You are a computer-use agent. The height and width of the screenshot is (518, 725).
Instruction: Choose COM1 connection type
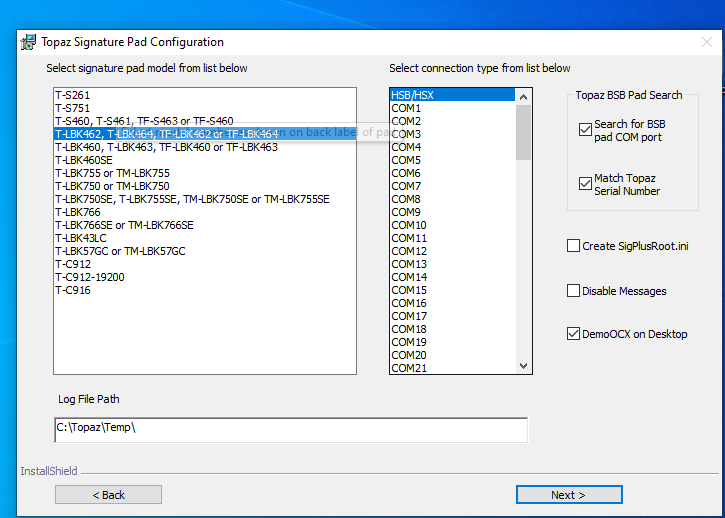tap(406, 108)
